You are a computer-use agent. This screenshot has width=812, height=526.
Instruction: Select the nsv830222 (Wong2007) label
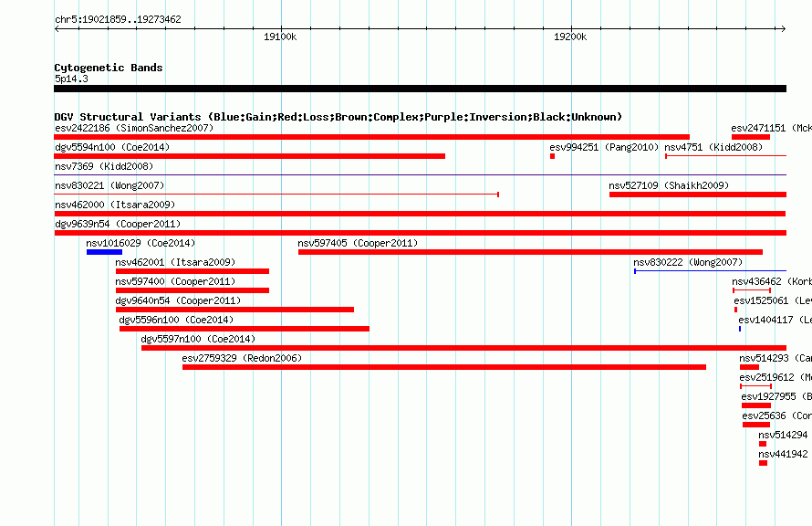coord(688,262)
